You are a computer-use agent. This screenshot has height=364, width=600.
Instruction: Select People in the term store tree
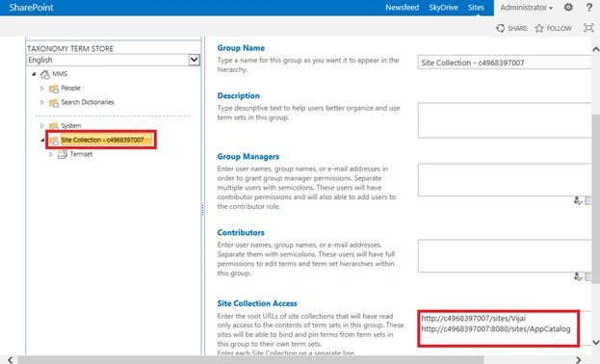point(71,88)
